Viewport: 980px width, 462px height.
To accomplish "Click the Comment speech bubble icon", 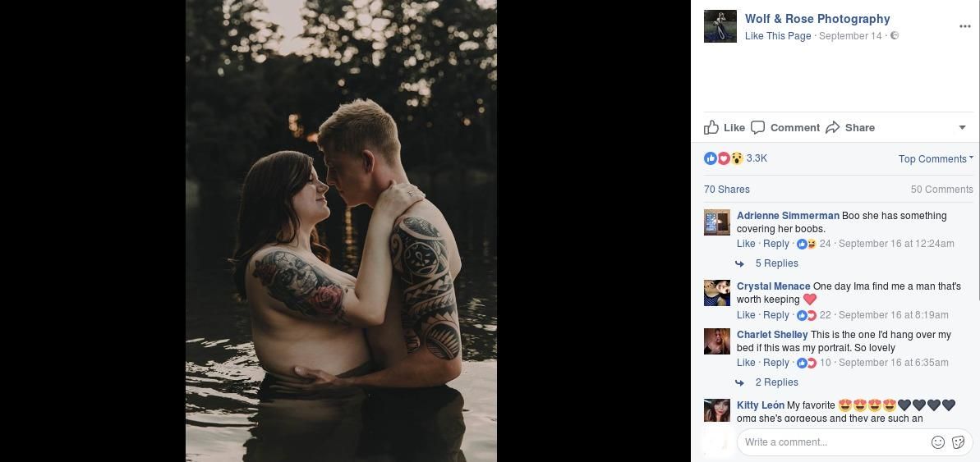I will coord(757,127).
